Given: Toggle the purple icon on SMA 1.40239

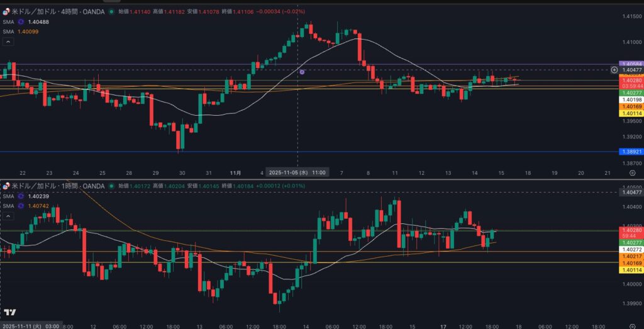Looking at the screenshot, I should click(20, 196).
